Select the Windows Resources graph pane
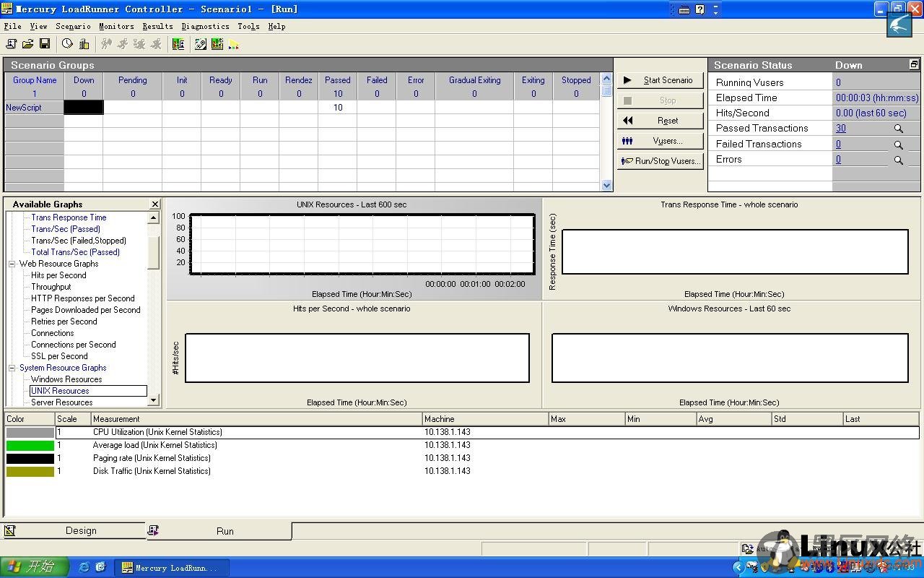This screenshot has height=578, width=924. [732, 355]
